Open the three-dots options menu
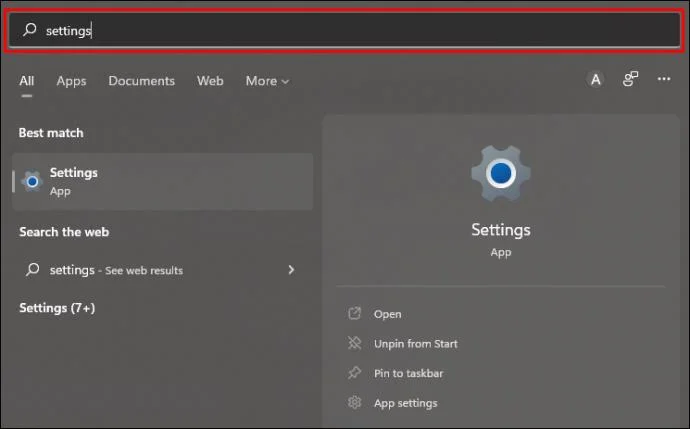 664,79
